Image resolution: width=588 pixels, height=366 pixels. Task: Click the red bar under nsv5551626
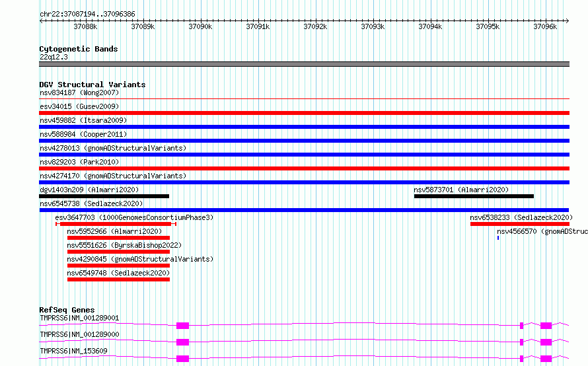[x=118, y=252]
